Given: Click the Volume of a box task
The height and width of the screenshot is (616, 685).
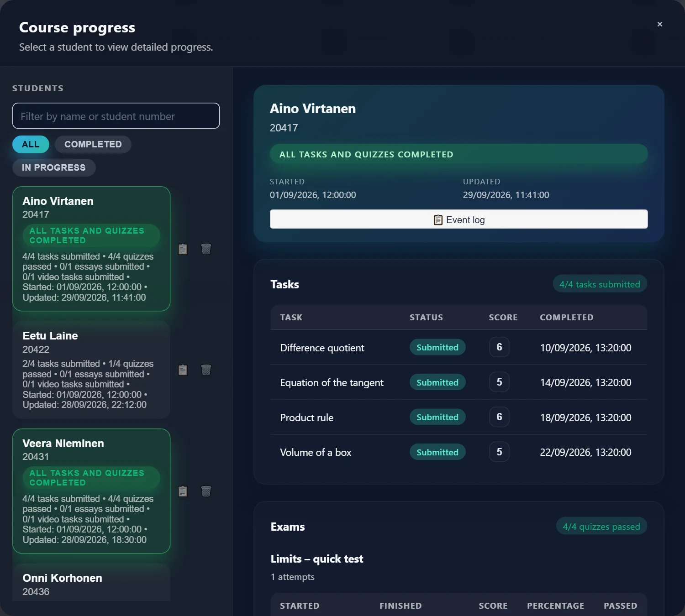Looking at the screenshot, I should tap(316, 452).
